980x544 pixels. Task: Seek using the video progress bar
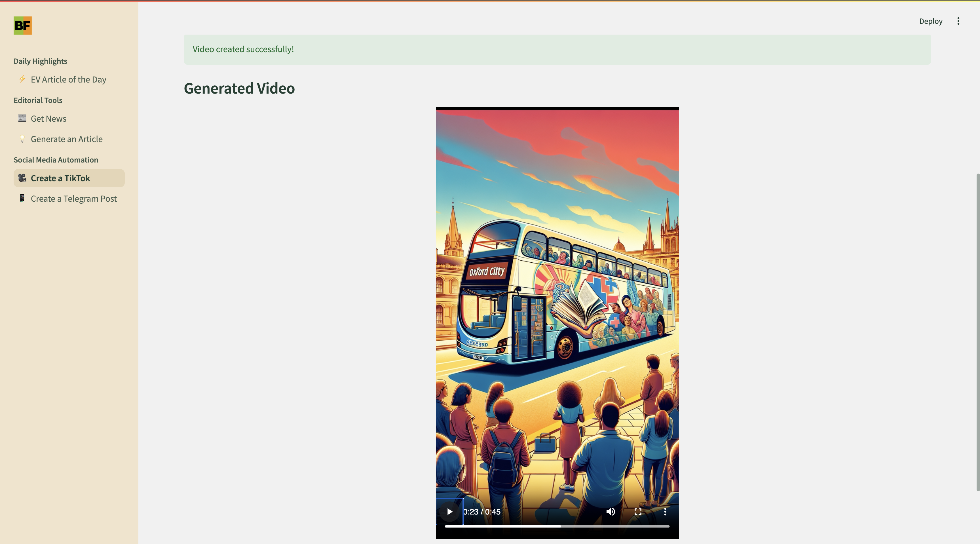(557, 526)
